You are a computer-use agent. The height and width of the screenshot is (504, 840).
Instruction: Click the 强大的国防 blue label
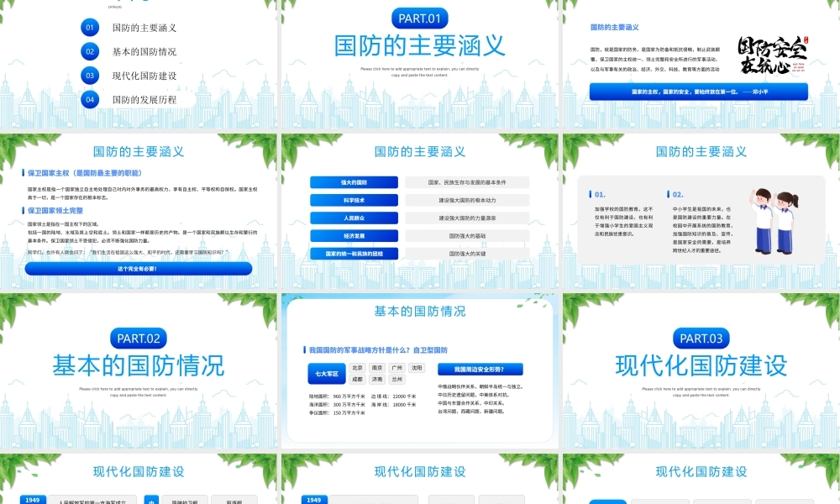point(354,182)
